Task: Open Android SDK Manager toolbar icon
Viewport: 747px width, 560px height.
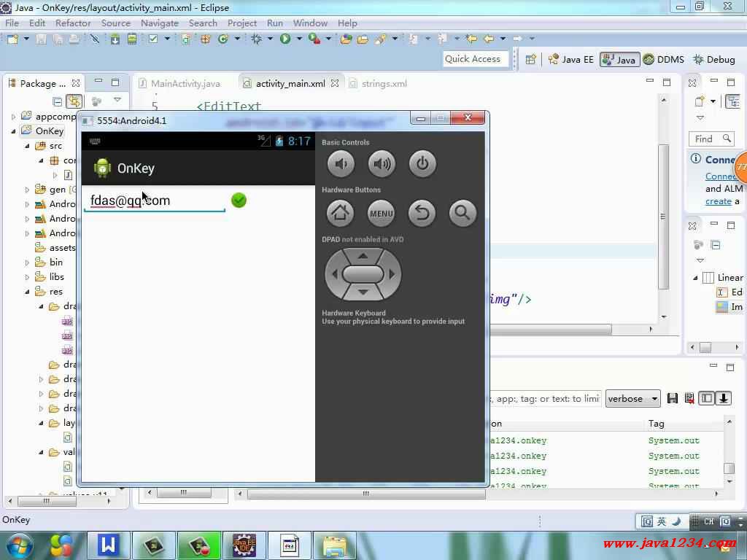Action: click(115, 39)
